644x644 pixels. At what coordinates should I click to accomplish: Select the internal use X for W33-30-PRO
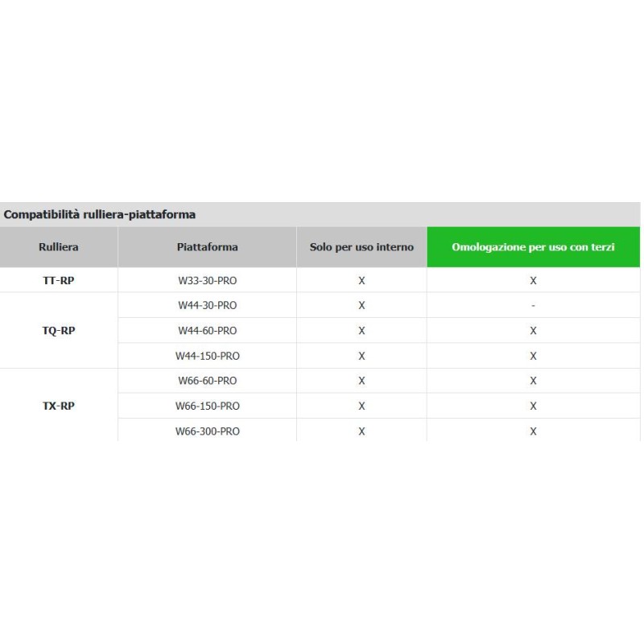tap(361, 280)
